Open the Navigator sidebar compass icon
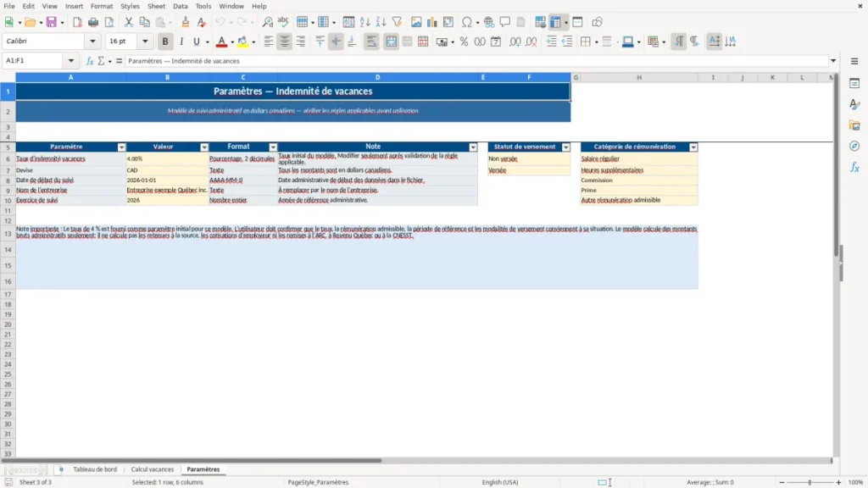The width and height of the screenshot is (868, 488). tap(854, 146)
